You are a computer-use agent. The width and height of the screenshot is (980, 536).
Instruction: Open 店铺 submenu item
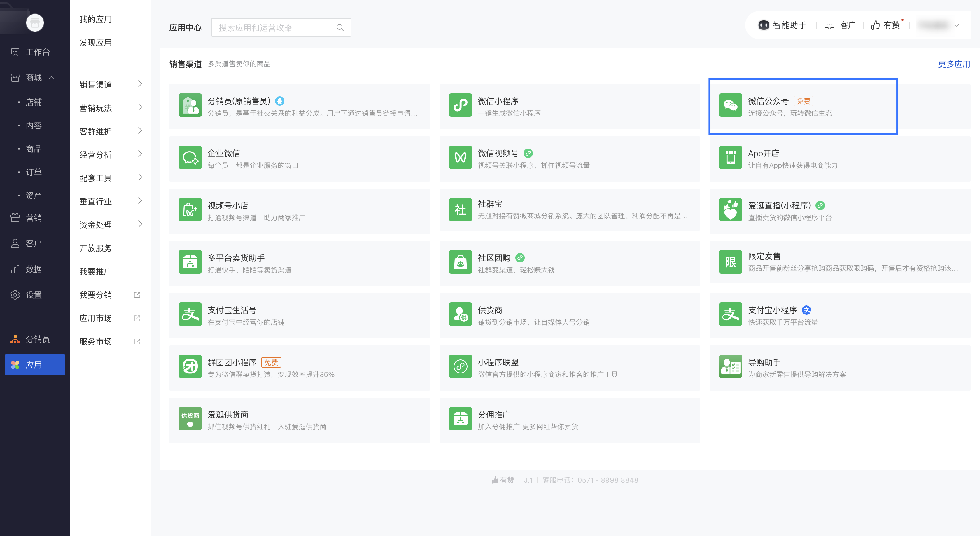click(34, 102)
